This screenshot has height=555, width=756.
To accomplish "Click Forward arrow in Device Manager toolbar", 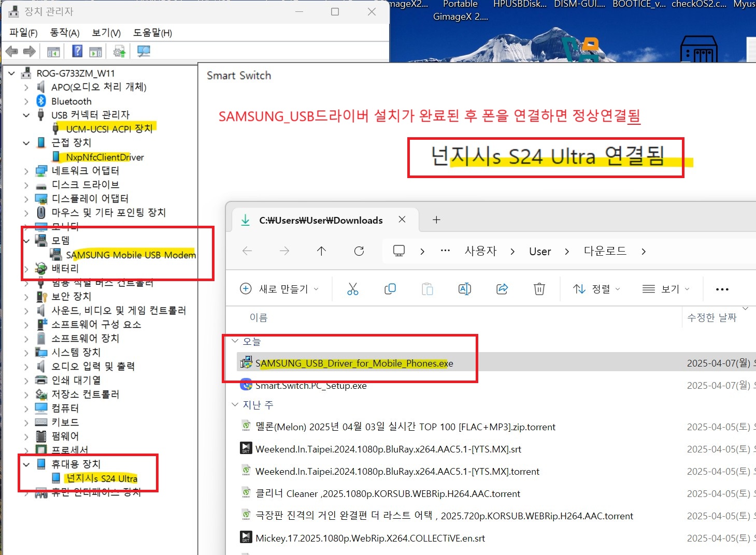I will (30, 51).
